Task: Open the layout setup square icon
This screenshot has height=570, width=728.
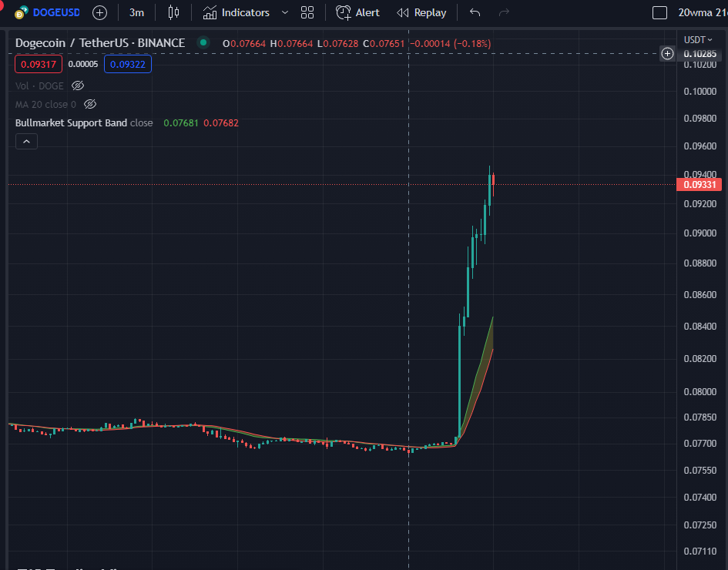Action: point(659,12)
